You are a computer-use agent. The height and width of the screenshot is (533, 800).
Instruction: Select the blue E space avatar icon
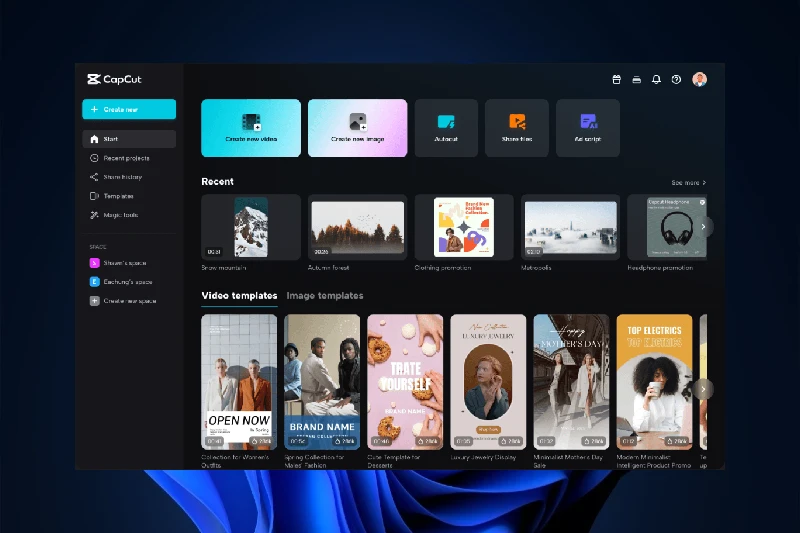(x=94, y=282)
